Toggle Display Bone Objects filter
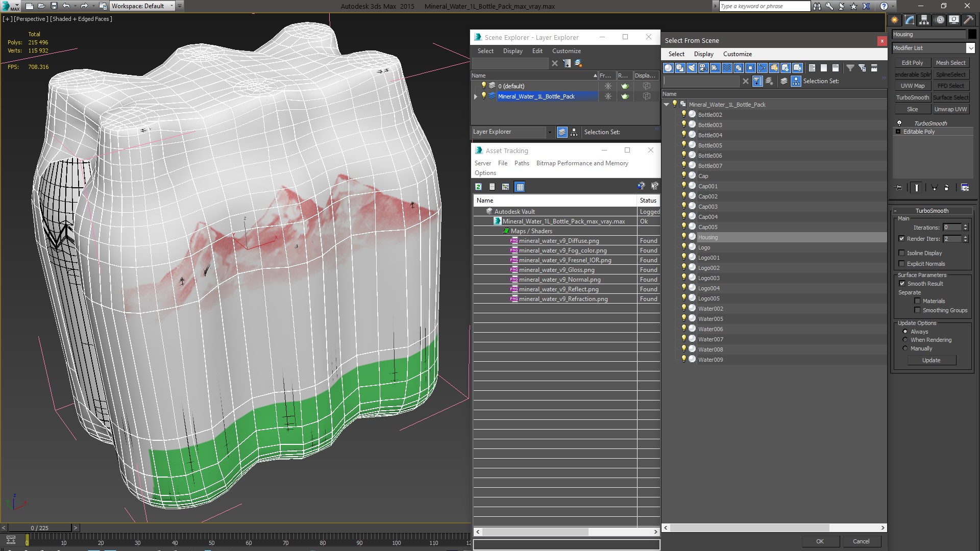The image size is (980, 551). 762,68
